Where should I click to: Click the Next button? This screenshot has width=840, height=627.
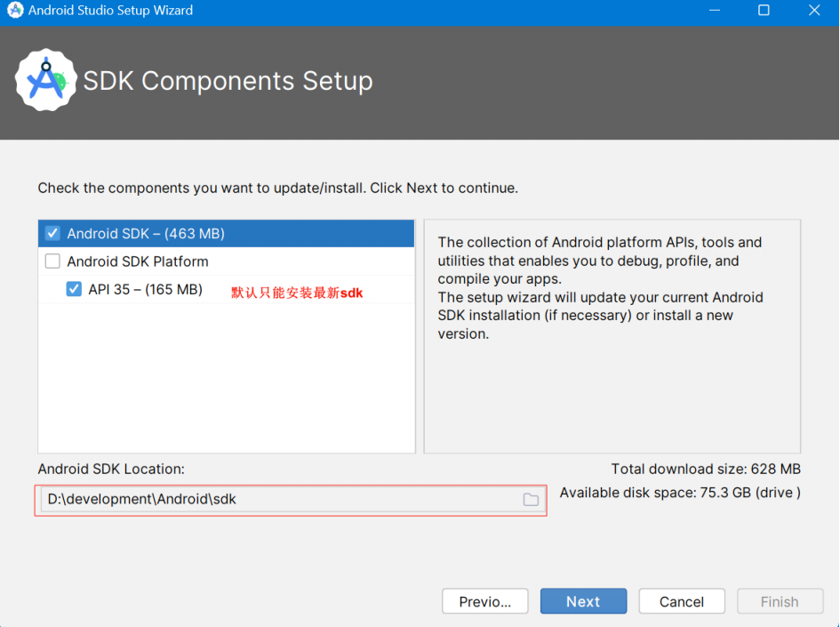583,601
